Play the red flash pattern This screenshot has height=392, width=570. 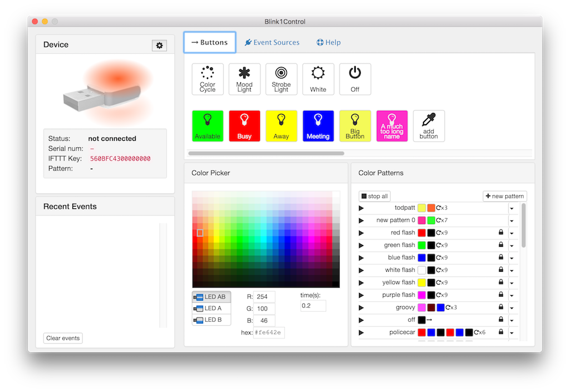coord(361,233)
